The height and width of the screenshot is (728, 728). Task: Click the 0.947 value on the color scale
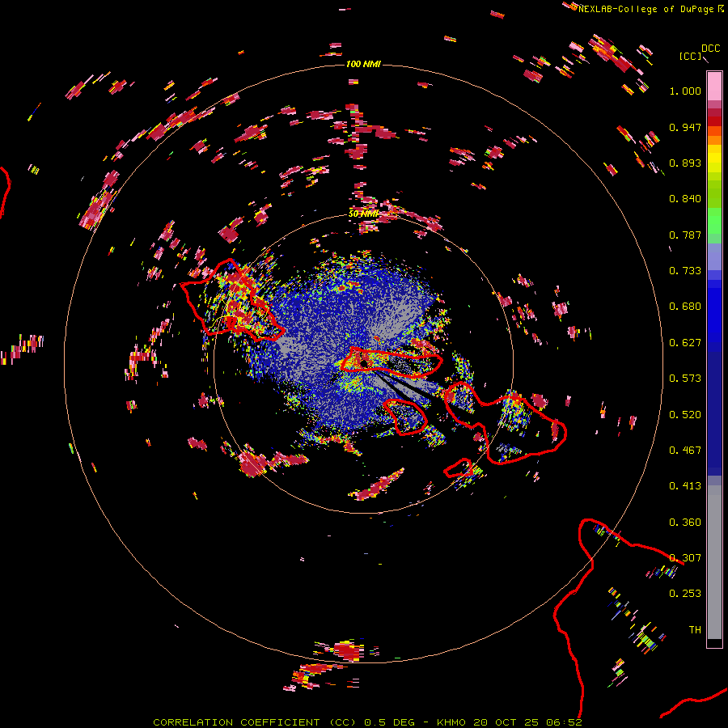tap(685, 127)
